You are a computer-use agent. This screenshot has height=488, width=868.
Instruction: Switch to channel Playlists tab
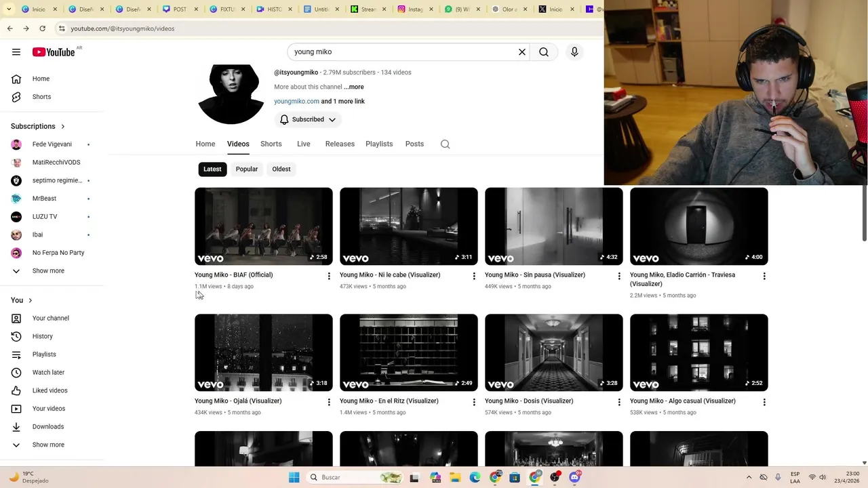379,144
